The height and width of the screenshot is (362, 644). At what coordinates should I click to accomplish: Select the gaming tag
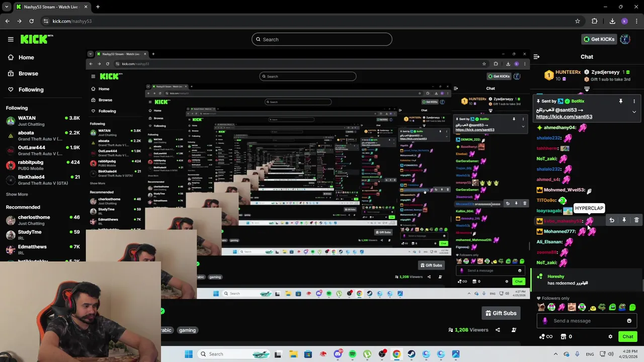(x=187, y=330)
